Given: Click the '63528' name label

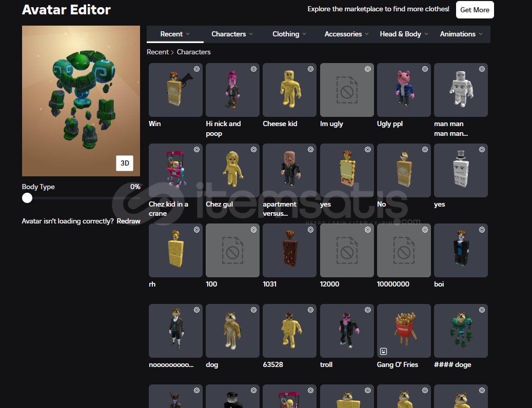Looking at the screenshot, I should coord(273,364).
